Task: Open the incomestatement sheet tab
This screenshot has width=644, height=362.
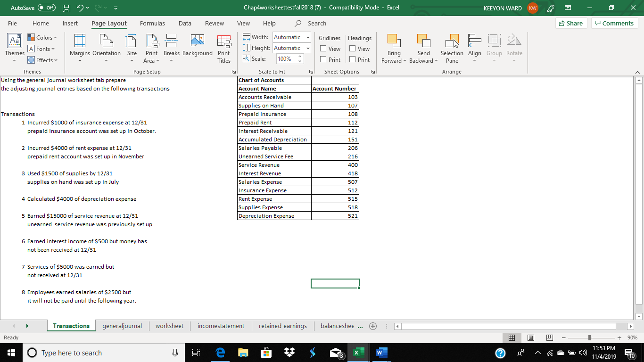Action: (x=221, y=326)
